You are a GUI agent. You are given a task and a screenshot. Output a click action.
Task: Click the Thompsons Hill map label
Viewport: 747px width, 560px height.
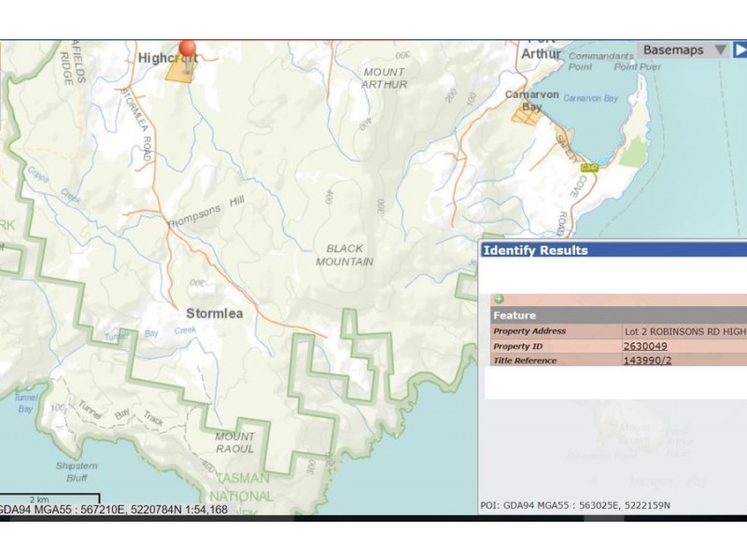click(205, 213)
